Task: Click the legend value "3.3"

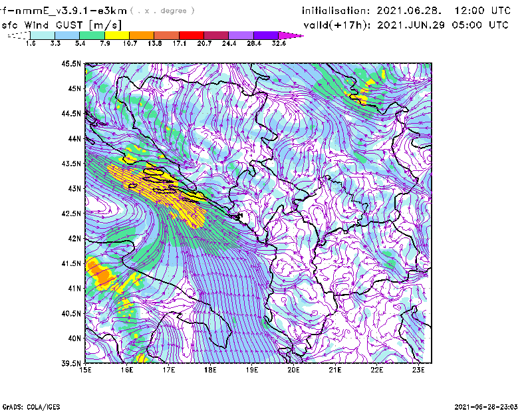Action: click(x=55, y=43)
